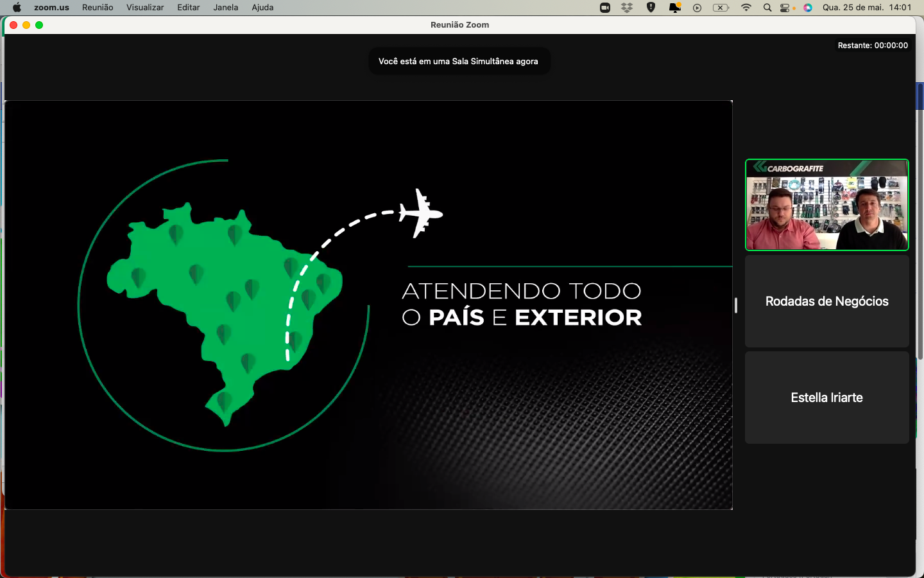Screen dimensions: 924x578
Task: Launch Siri from the menu bar
Action: [808, 8]
